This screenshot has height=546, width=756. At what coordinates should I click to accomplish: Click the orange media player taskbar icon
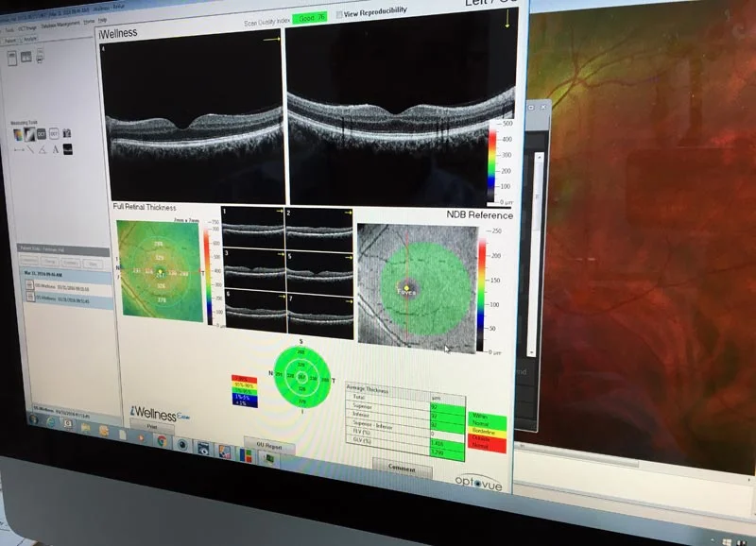coord(141,437)
